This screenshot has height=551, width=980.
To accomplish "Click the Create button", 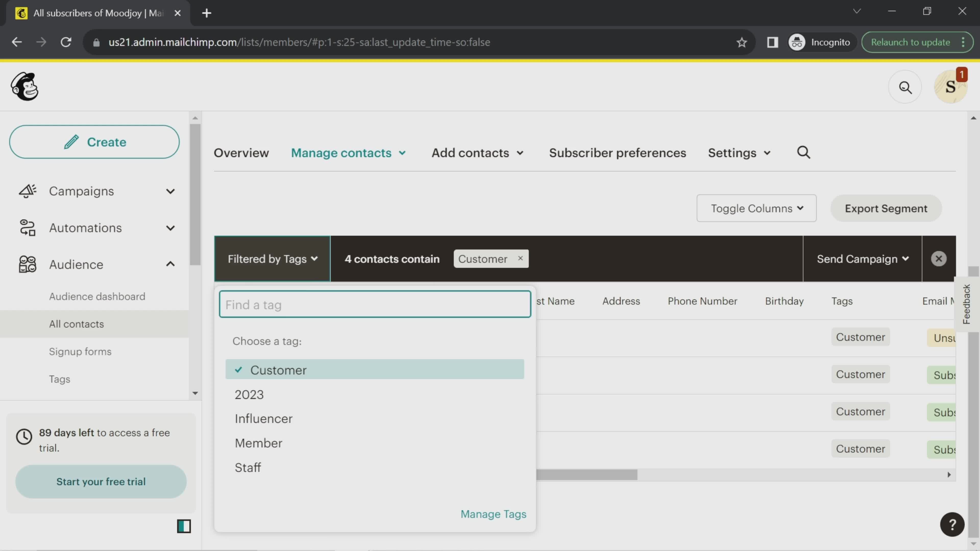I will [x=94, y=142].
